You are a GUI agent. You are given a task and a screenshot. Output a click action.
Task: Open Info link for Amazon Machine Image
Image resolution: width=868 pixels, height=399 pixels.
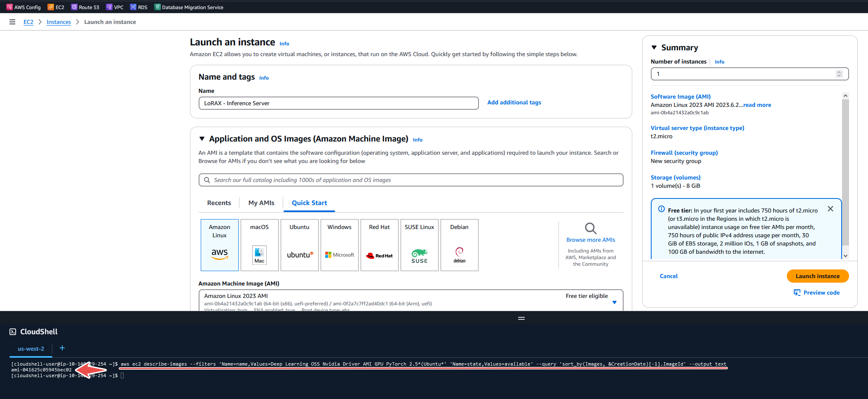pos(418,139)
